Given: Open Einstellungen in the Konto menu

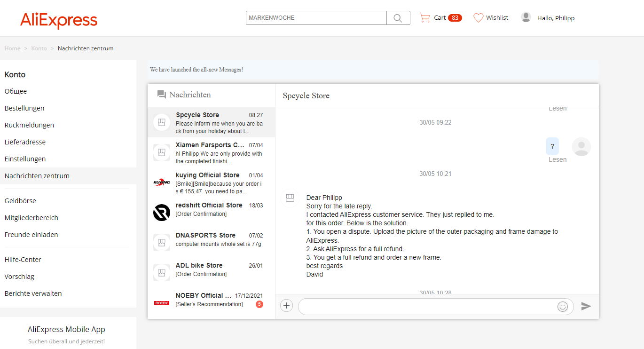Looking at the screenshot, I should 25,159.
